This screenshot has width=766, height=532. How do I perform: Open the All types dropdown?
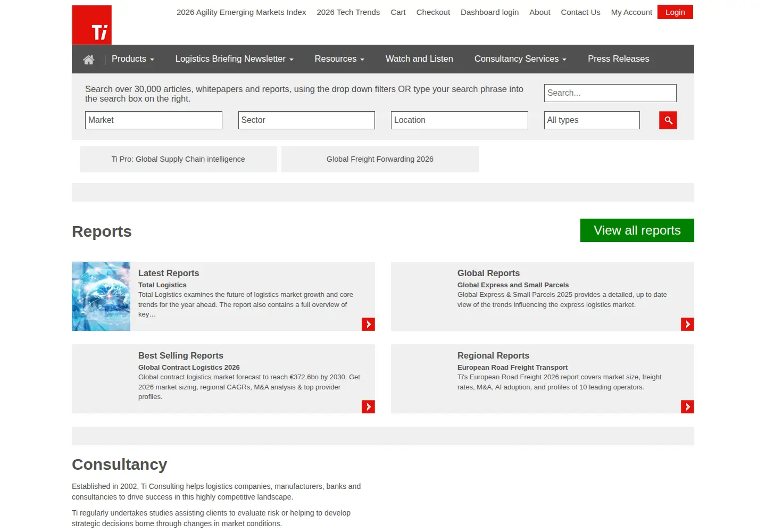pos(592,120)
